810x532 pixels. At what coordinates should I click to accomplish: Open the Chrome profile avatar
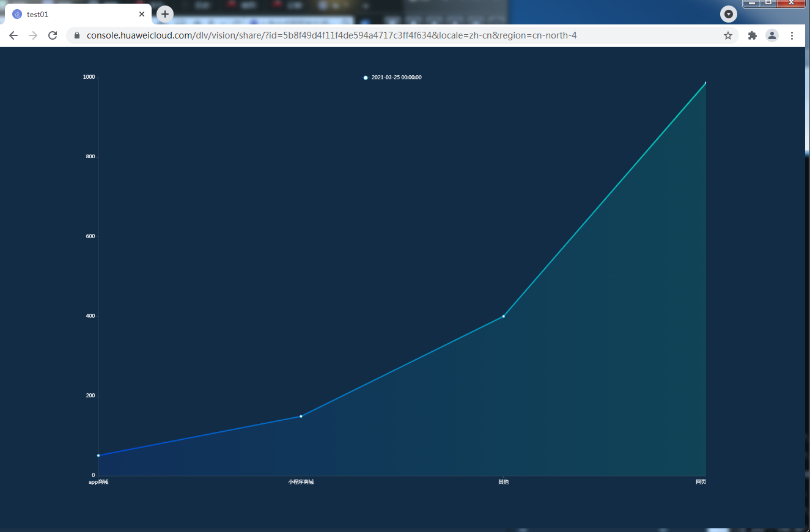(x=772, y=35)
